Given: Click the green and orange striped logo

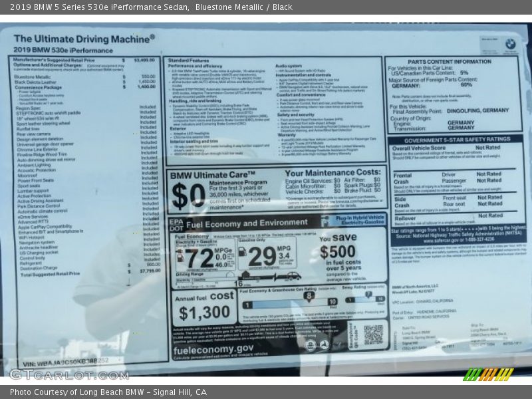Looking at the screenshot, I should 488,374.
